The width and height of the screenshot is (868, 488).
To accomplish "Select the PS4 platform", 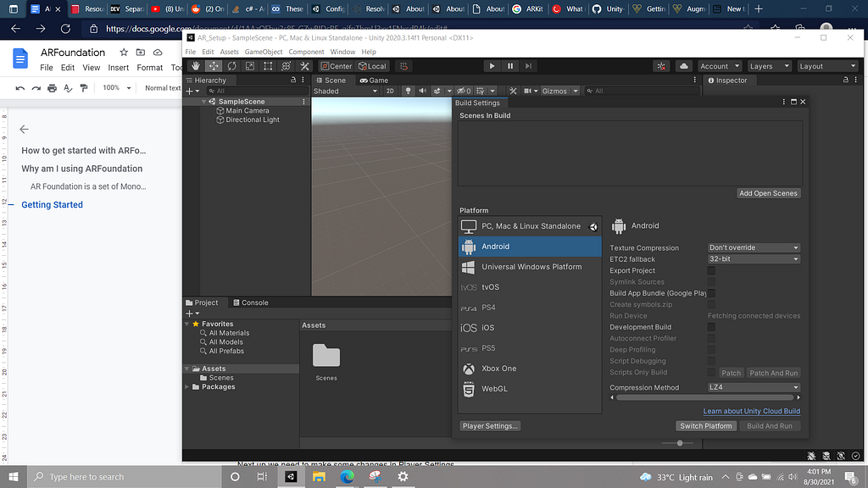I will coord(530,307).
